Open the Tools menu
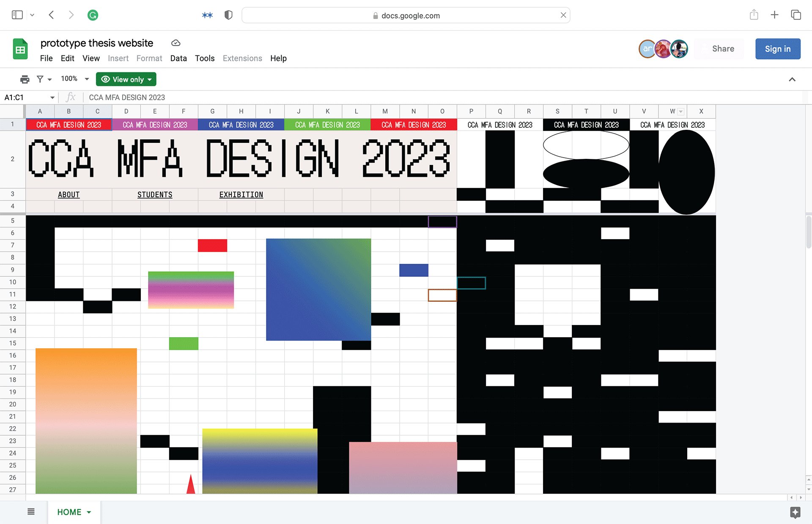 [x=204, y=58]
